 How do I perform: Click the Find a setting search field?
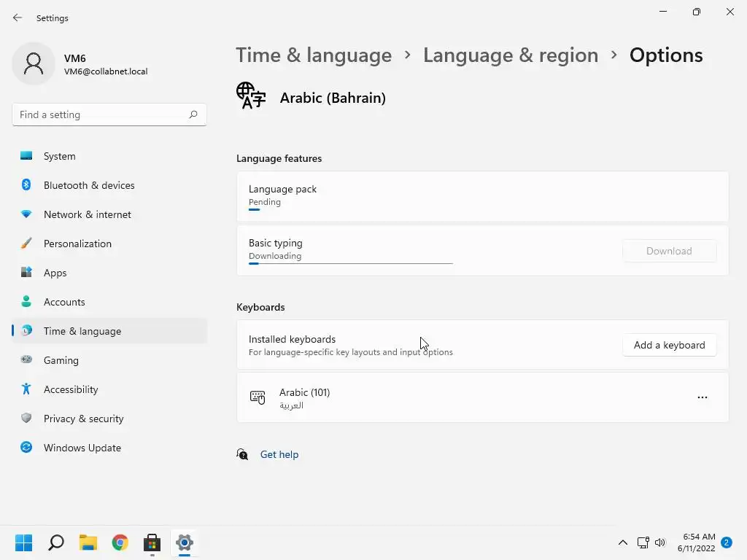click(x=101, y=114)
